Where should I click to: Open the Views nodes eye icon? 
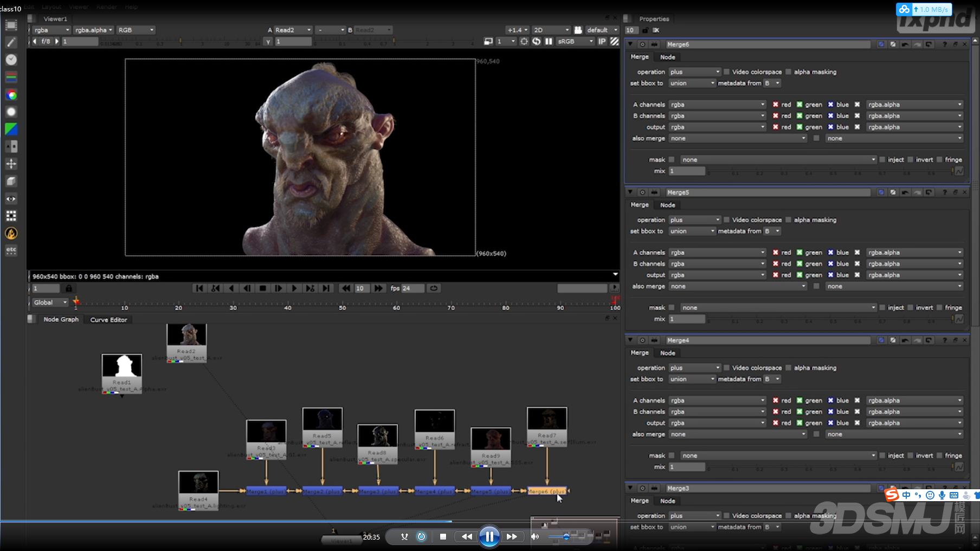[x=11, y=199]
